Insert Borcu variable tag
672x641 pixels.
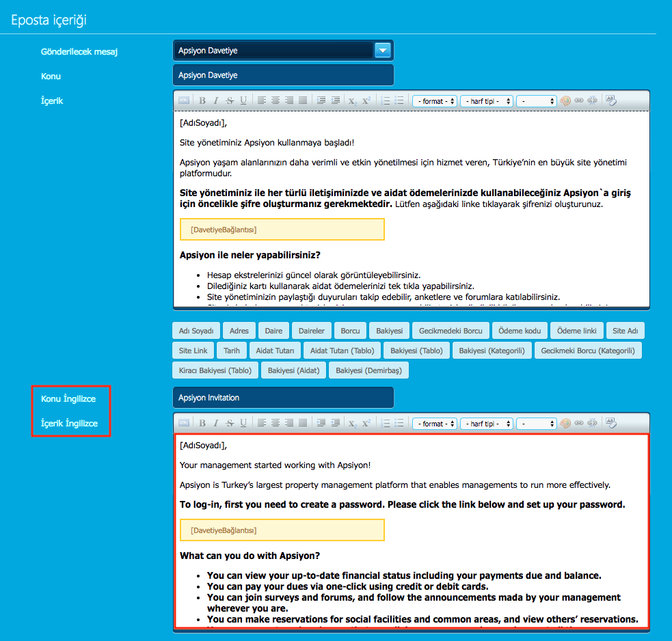(350, 331)
